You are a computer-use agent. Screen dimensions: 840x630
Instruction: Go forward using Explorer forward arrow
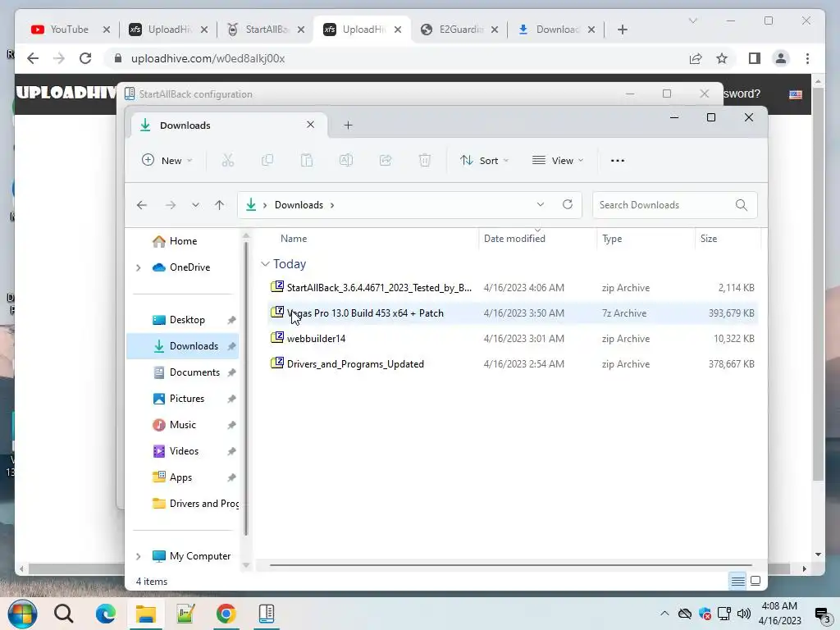[171, 204]
